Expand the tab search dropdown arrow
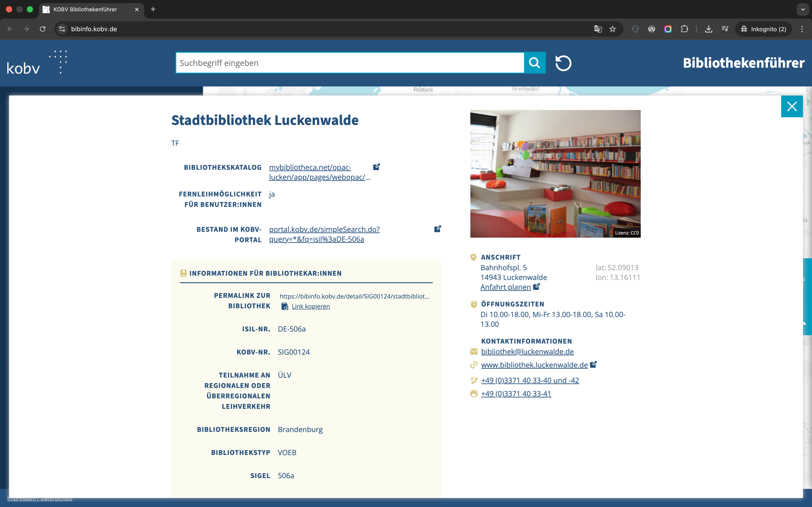 (x=803, y=9)
